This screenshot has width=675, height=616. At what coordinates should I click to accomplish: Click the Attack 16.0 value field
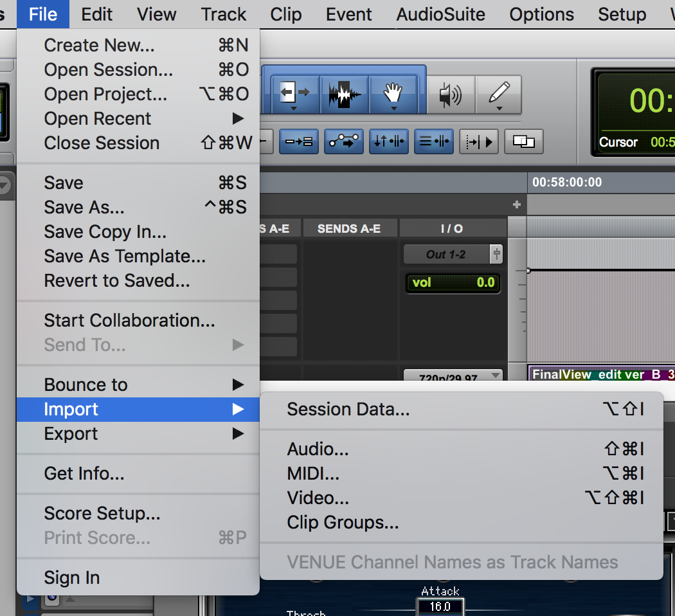[440, 606]
